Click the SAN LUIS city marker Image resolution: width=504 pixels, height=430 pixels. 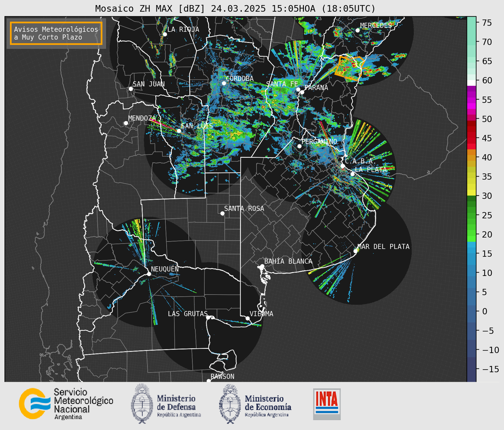click(x=179, y=131)
